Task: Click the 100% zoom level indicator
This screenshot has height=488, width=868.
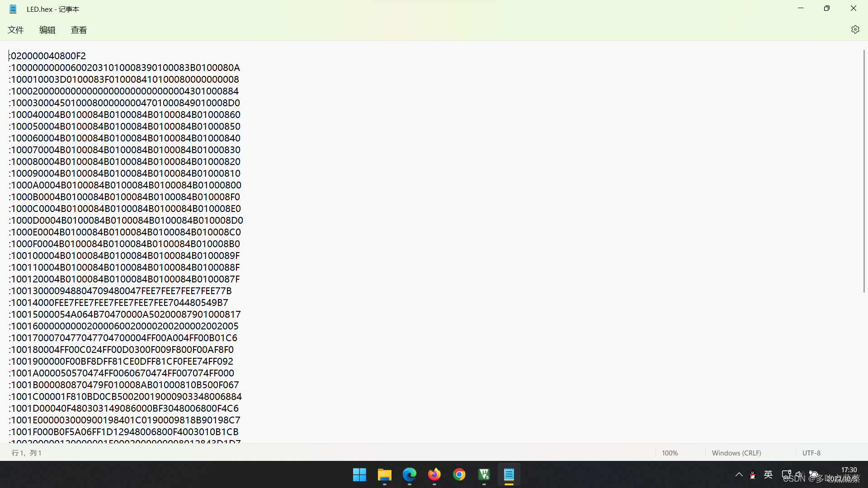Action: pos(670,453)
